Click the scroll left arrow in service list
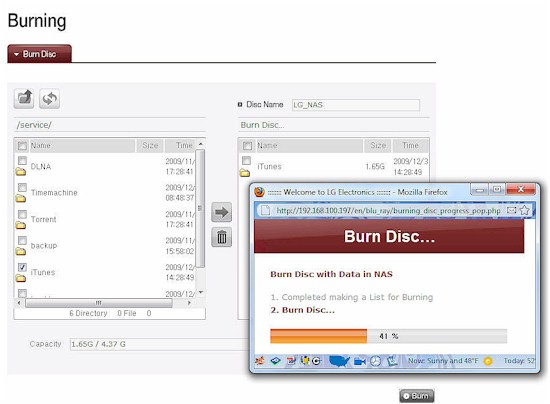 (x=19, y=303)
